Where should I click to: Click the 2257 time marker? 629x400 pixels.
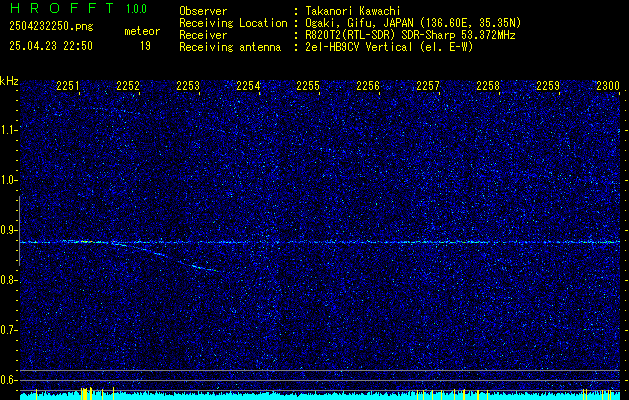[428, 85]
